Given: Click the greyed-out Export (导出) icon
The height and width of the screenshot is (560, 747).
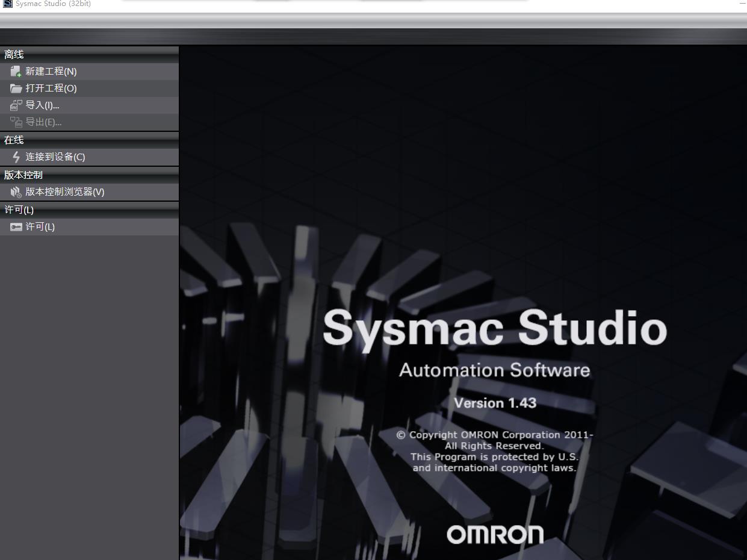Looking at the screenshot, I should click(16, 122).
